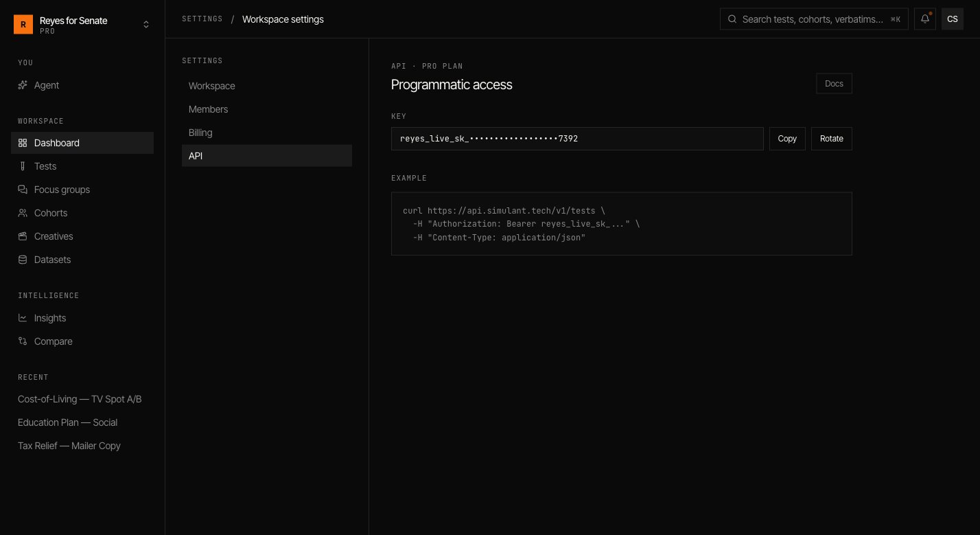Open the API Docs
Viewport: 980px width, 535px height.
click(834, 84)
